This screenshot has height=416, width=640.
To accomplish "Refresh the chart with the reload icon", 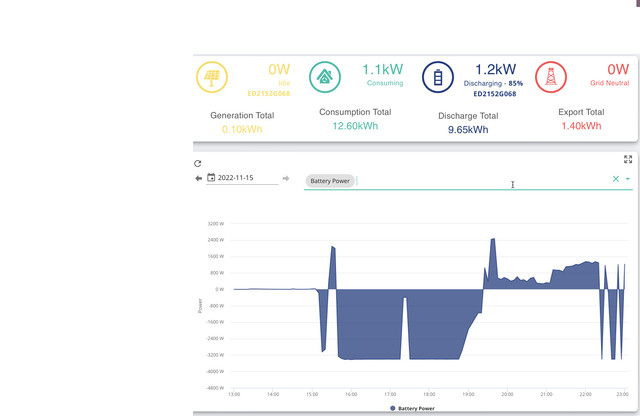I will (198, 164).
